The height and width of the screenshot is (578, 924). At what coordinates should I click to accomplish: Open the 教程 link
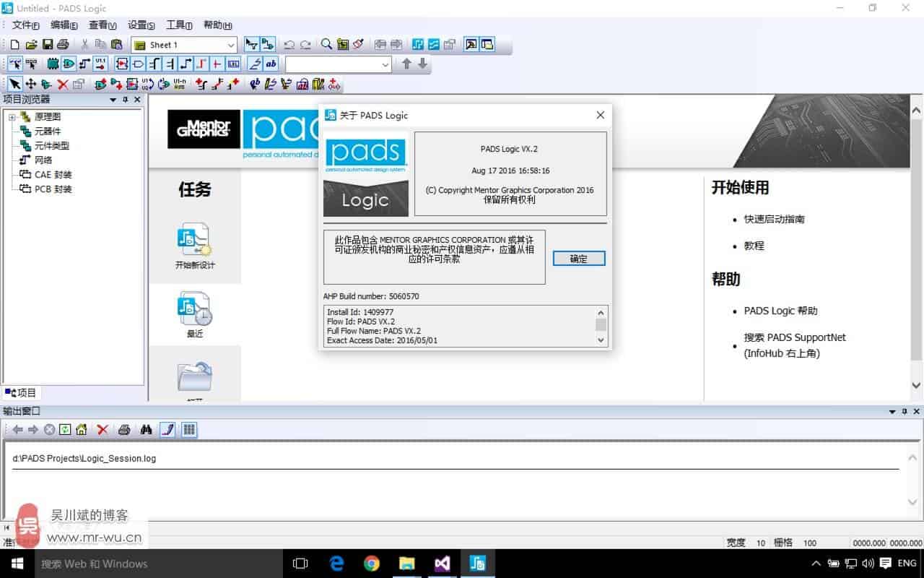pos(754,246)
